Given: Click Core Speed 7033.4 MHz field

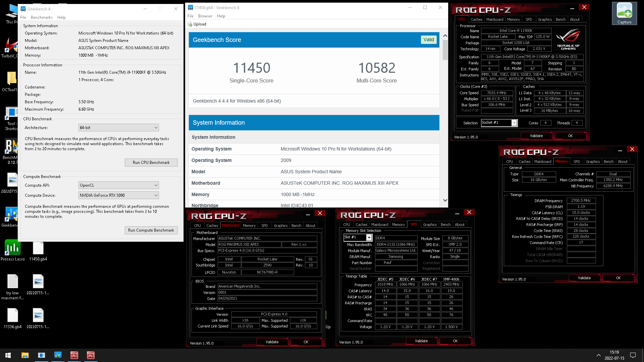Looking at the screenshot, I should point(497,93).
